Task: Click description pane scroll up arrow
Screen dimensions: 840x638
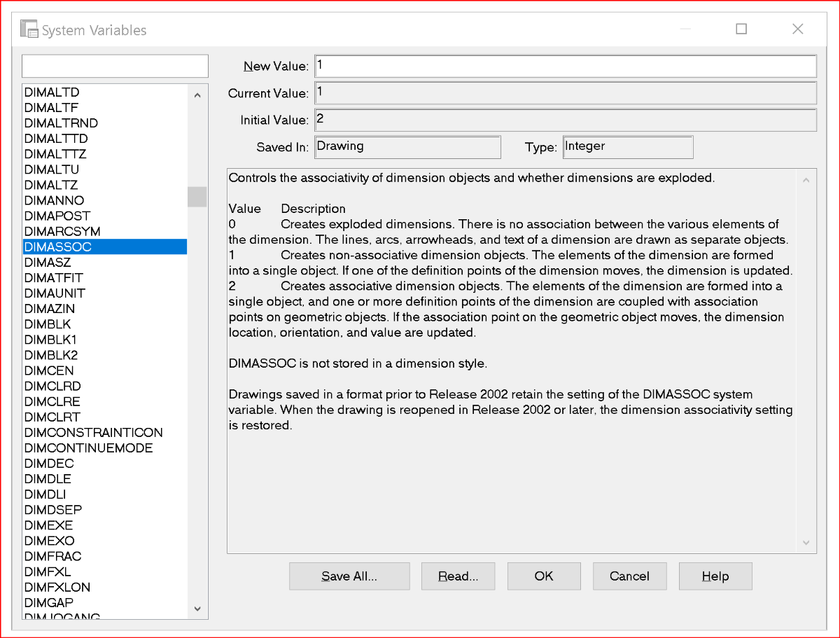Action: point(806,180)
